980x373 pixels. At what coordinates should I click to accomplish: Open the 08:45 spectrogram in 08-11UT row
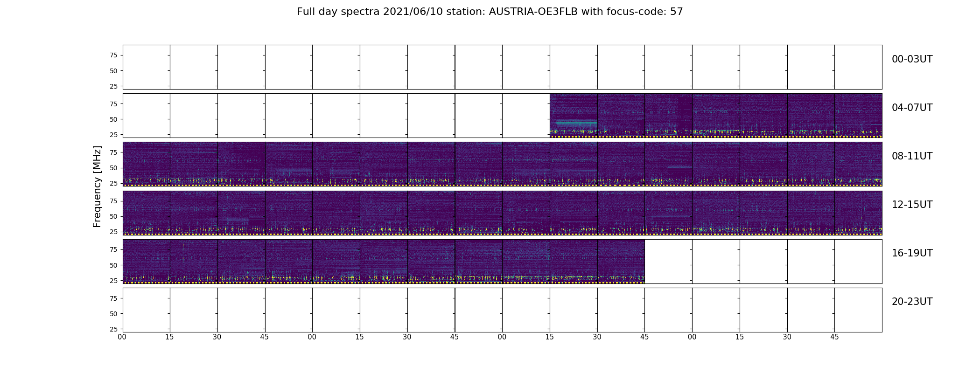289,164
